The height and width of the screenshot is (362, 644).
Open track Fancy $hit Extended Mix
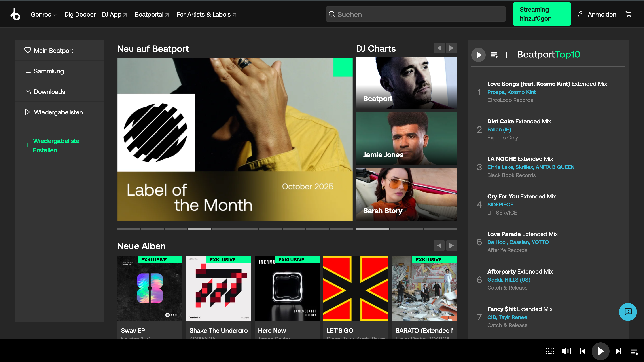[x=520, y=309]
